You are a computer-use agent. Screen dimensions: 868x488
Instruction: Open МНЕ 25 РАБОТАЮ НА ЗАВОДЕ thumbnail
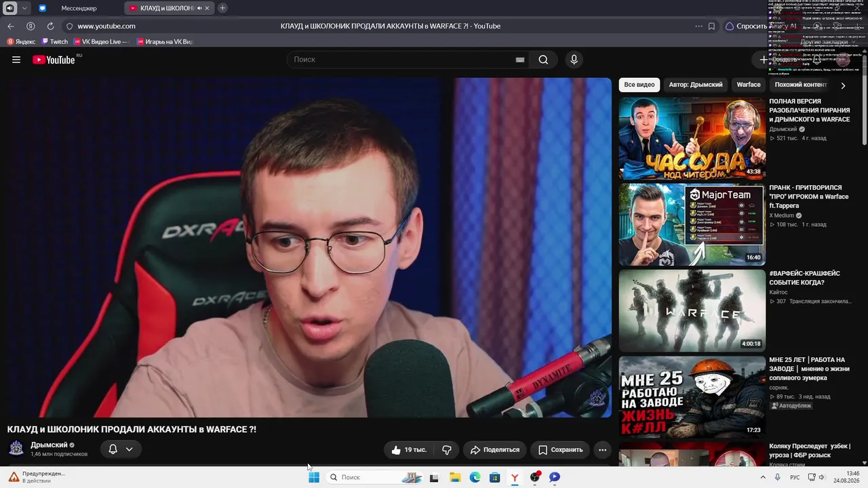[x=692, y=396]
